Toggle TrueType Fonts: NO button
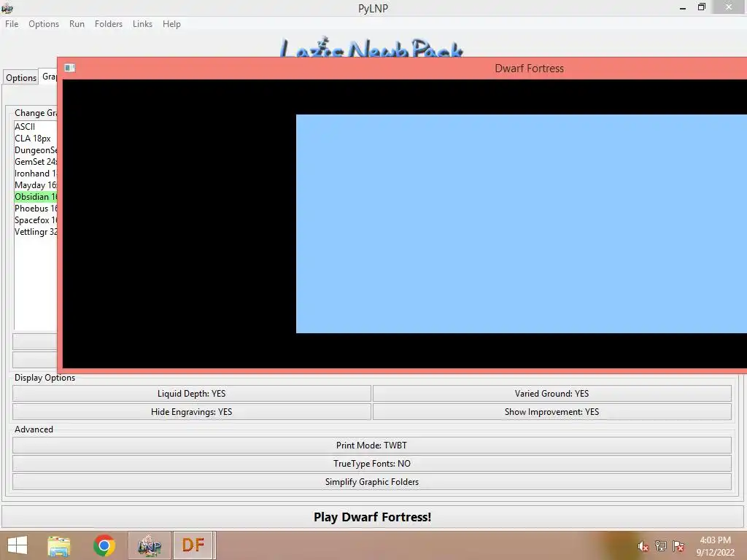Viewport: 747px width, 560px height. pos(371,463)
